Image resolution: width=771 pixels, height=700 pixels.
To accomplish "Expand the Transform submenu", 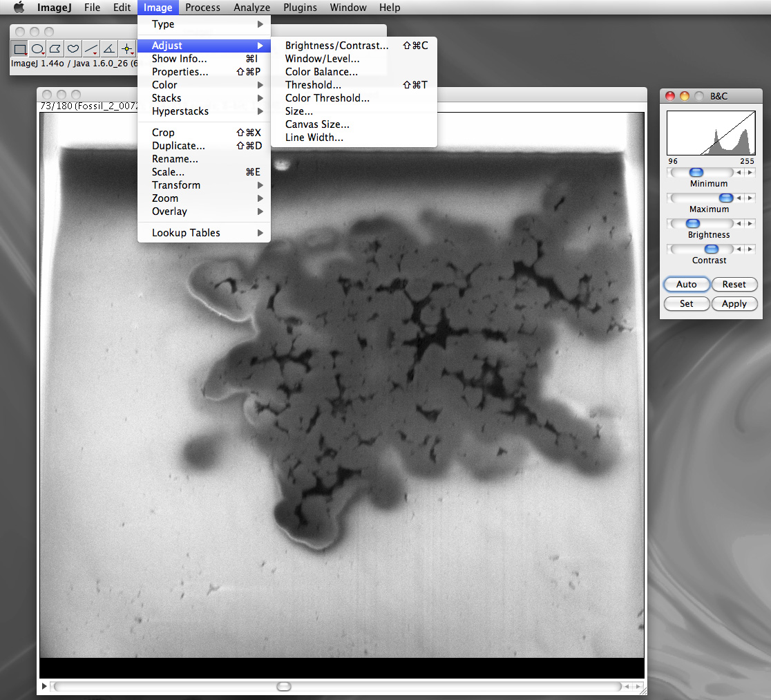I will [204, 185].
